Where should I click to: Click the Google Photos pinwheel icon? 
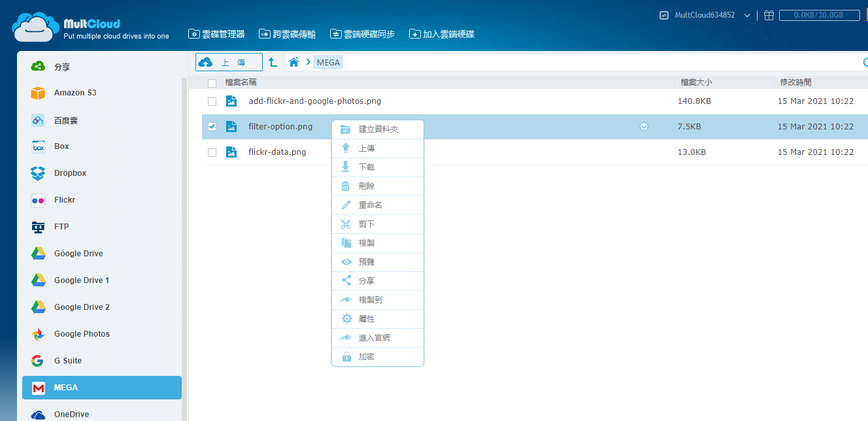click(x=38, y=334)
